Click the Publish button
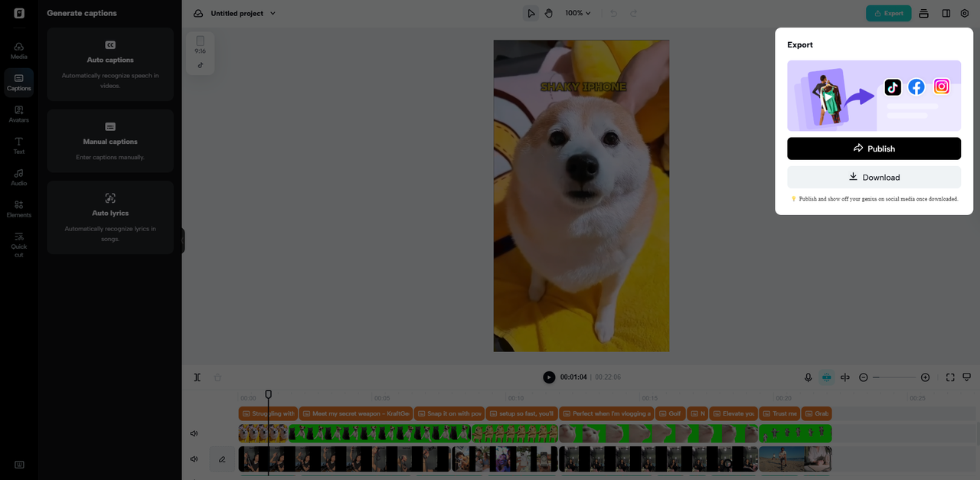Screen dimensions: 980x480 pos(874,149)
